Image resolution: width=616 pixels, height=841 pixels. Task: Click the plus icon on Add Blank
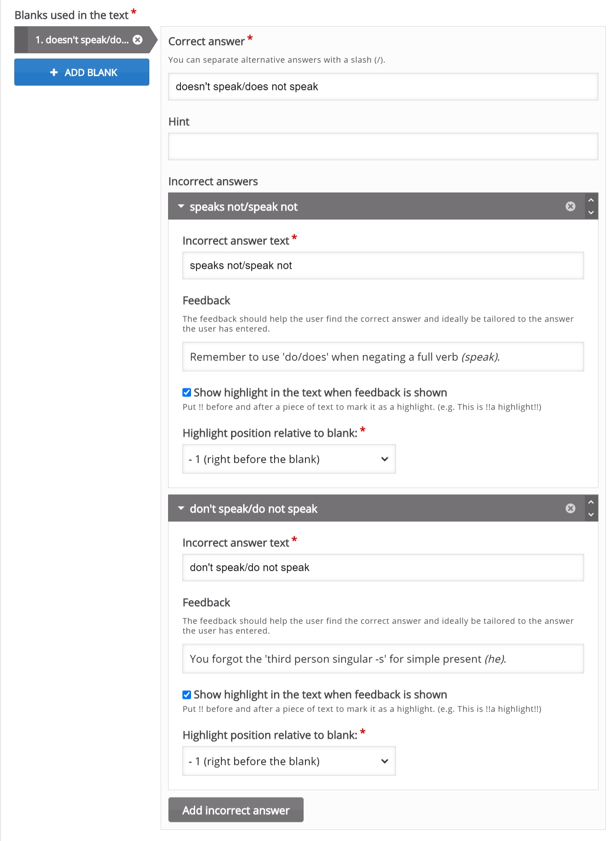(x=54, y=72)
